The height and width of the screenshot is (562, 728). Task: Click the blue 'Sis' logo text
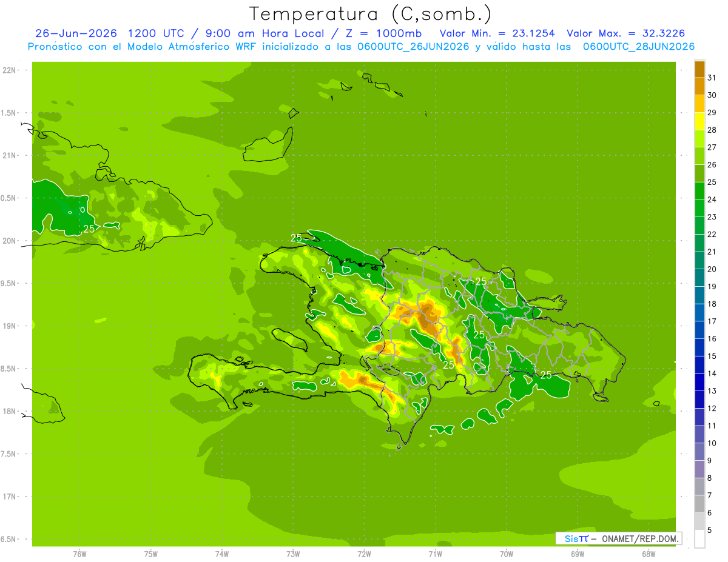click(x=570, y=538)
